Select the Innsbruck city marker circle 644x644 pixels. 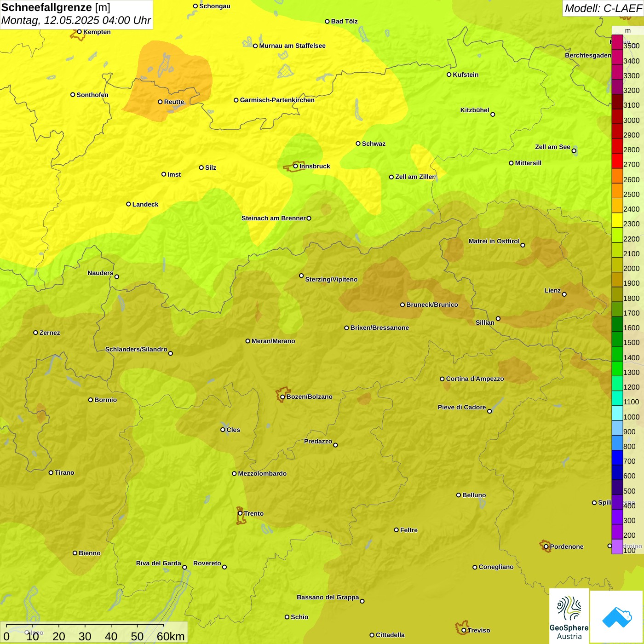pos(296,166)
